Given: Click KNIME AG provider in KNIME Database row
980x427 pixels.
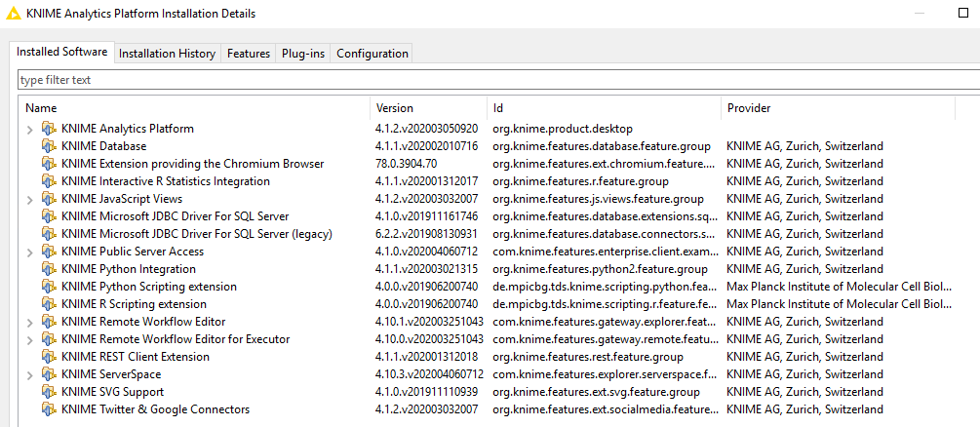Looking at the screenshot, I should [805, 146].
